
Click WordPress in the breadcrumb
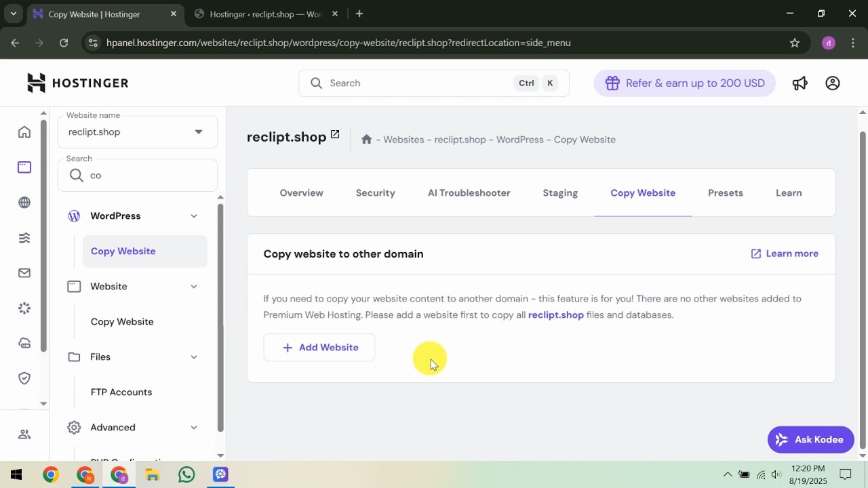(x=519, y=140)
